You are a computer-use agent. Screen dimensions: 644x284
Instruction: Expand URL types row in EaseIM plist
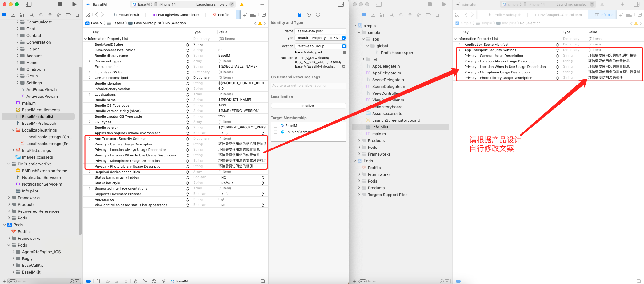[x=90, y=122]
